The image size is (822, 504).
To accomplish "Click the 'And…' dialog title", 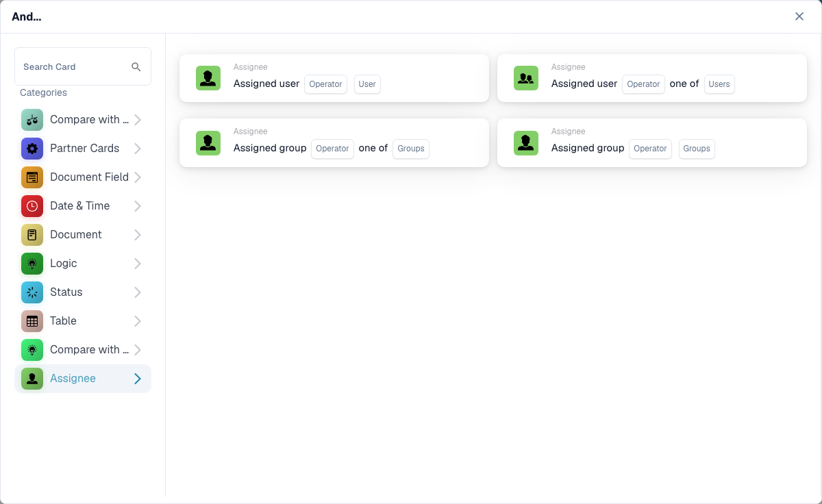I will (x=27, y=16).
